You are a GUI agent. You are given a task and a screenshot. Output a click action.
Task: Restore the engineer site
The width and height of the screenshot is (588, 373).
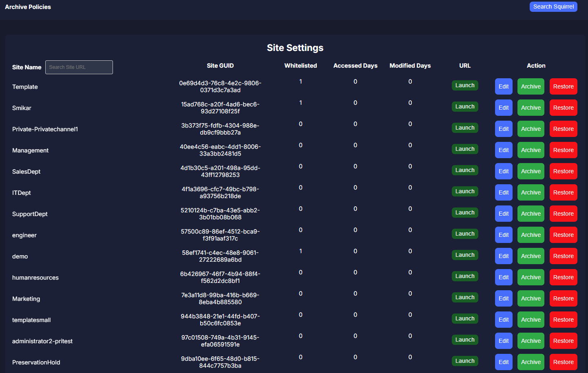(x=563, y=235)
